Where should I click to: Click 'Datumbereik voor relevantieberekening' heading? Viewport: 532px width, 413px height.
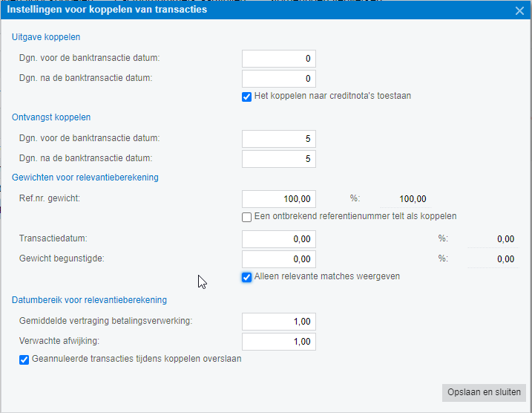click(89, 300)
